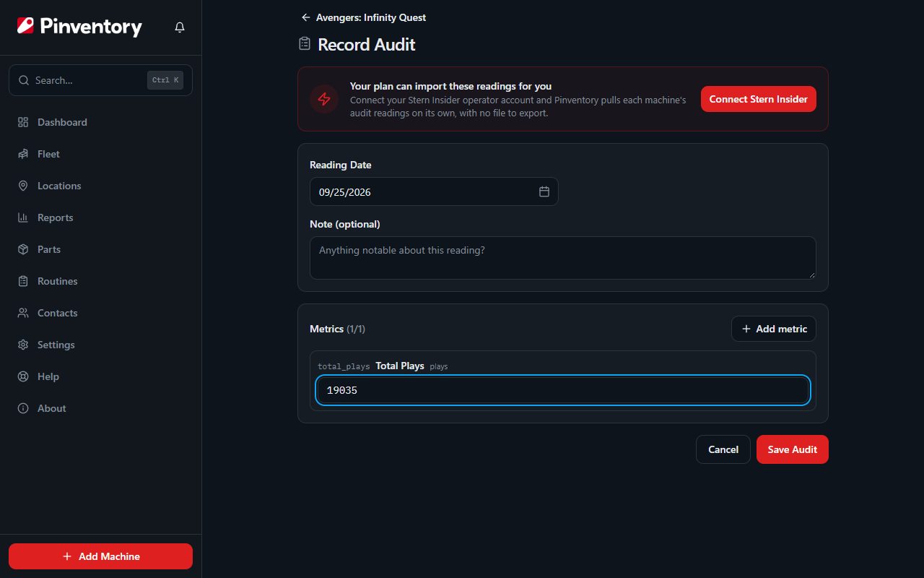Image resolution: width=924 pixels, height=578 pixels.
Task: Open the Parts section
Action: tap(100, 249)
